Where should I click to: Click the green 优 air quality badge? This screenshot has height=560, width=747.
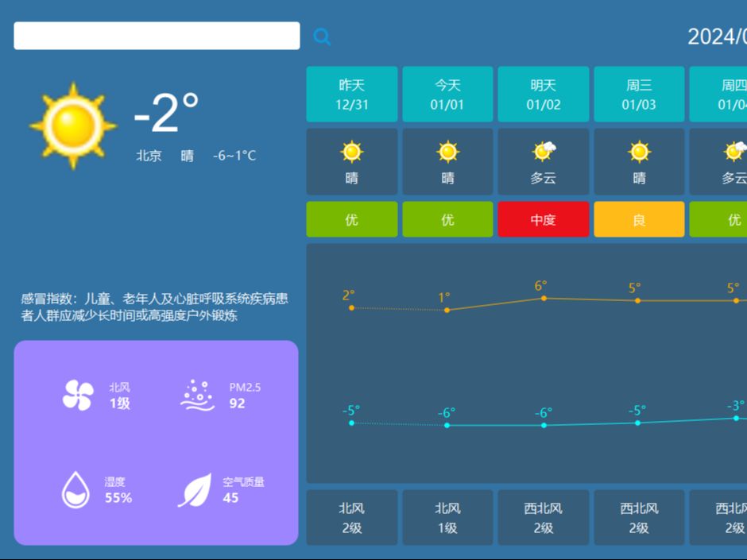352,219
